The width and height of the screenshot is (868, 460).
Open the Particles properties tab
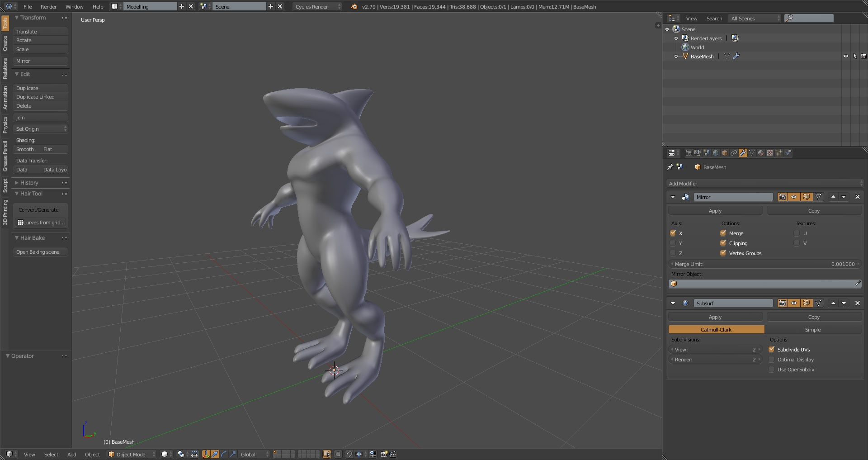pyautogui.click(x=779, y=153)
